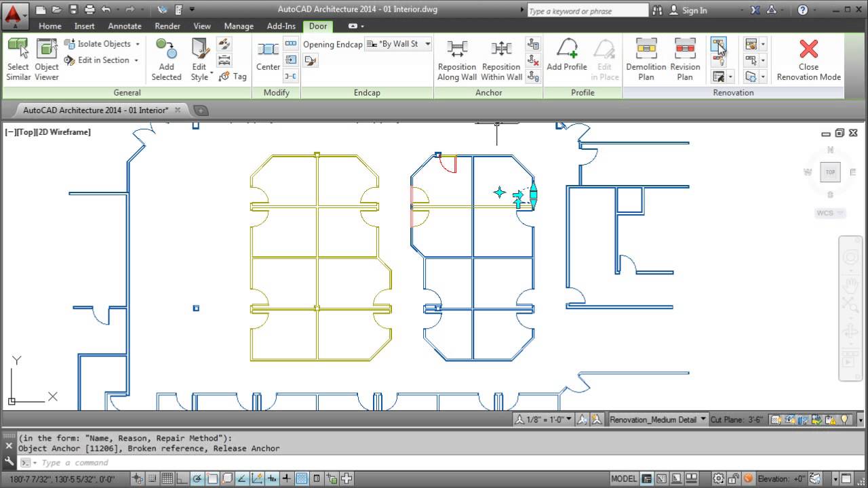Toggle grid display in the status bar
The height and width of the screenshot is (488, 868).
pyautogui.click(x=167, y=479)
